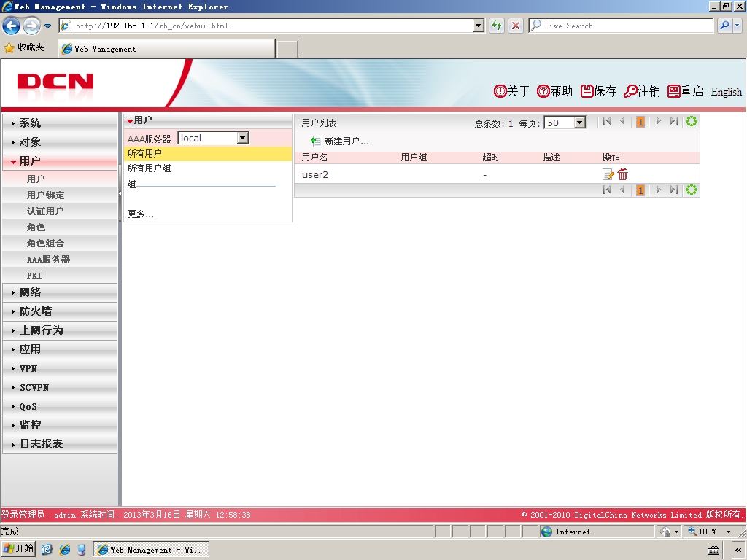This screenshot has height=560, width=747.
Task: Click the user2 username cell
Action: coord(315,175)
